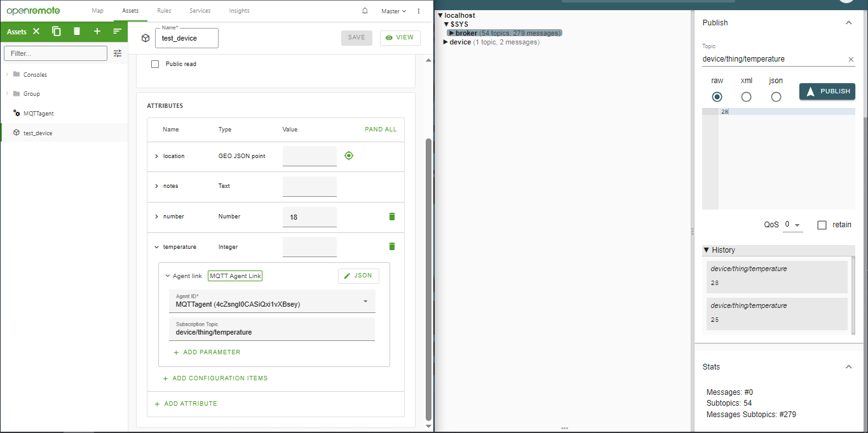
Task: Open the QoS dropdown
Action: coord(792,225)
